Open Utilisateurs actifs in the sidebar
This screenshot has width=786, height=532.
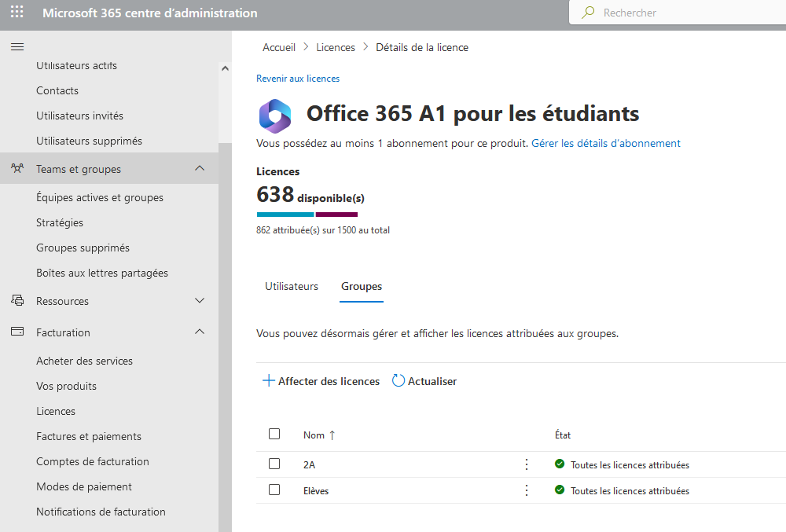pyautogui.click(x=76, y=66)
